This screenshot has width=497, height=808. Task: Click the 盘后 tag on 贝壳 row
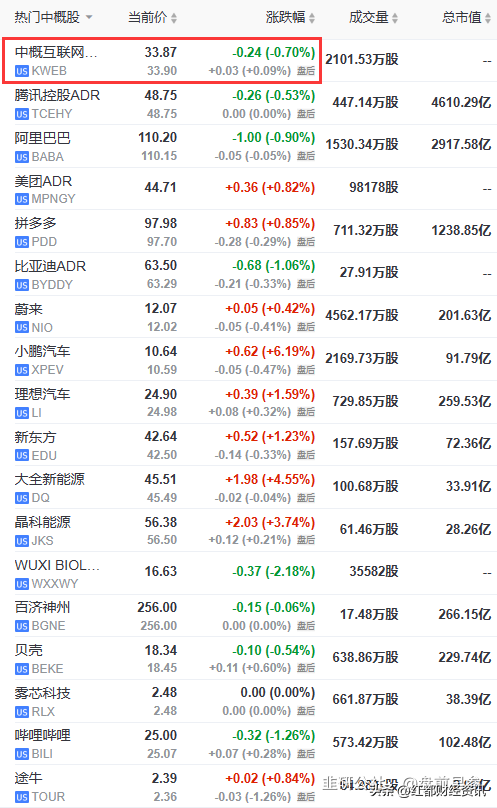306,668
